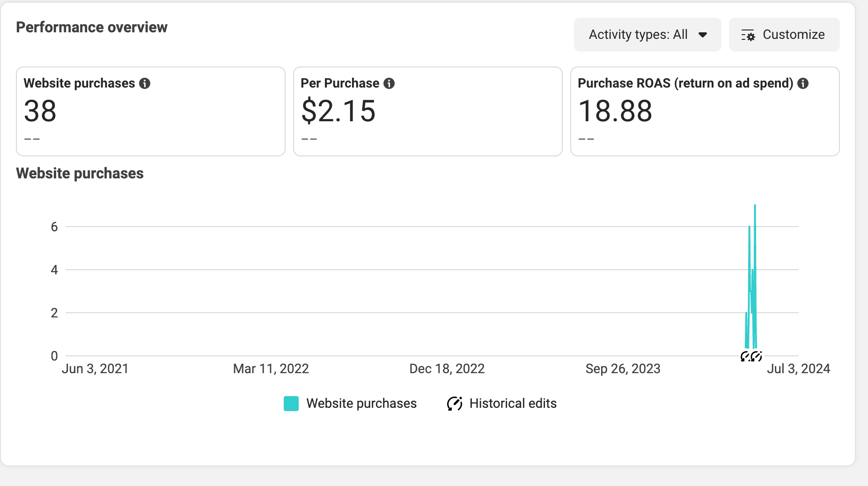Click the Website purchases chart title

tap(80, 173)
